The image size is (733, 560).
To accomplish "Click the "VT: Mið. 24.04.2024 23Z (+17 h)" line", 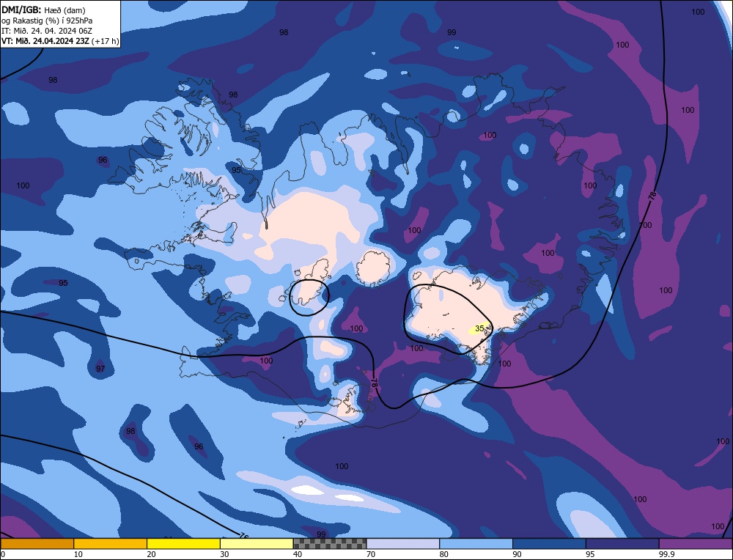I will click(x=60, y=41).
